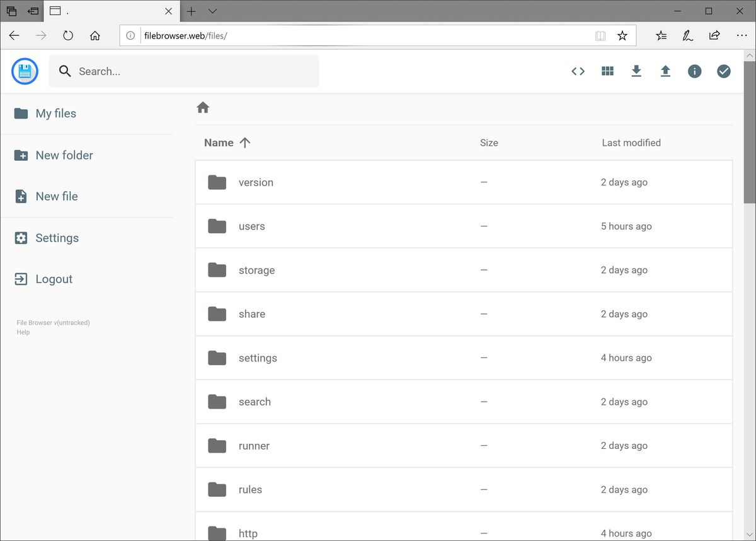Switch the file listing to grid view
This screenshot has height=541, width=756.
607,71
